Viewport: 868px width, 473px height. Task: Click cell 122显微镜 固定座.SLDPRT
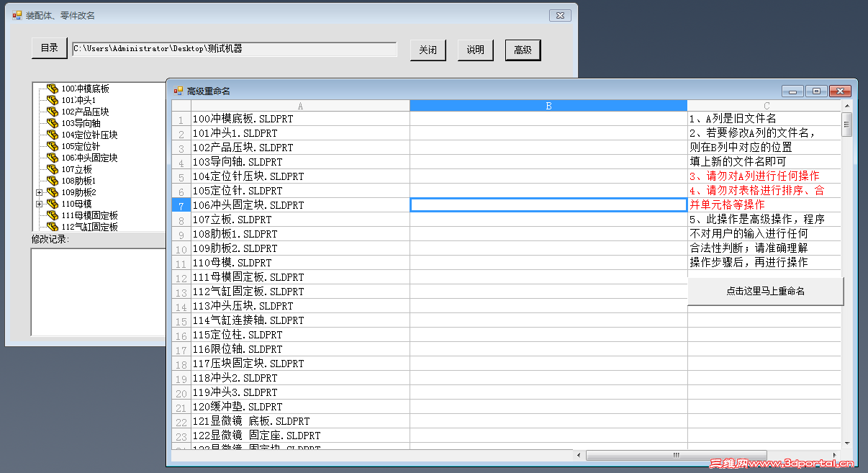coord(300,436)
